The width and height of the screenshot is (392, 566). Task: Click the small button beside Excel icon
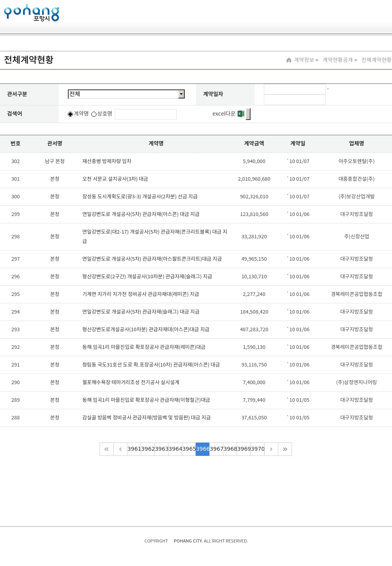(248, 114)
